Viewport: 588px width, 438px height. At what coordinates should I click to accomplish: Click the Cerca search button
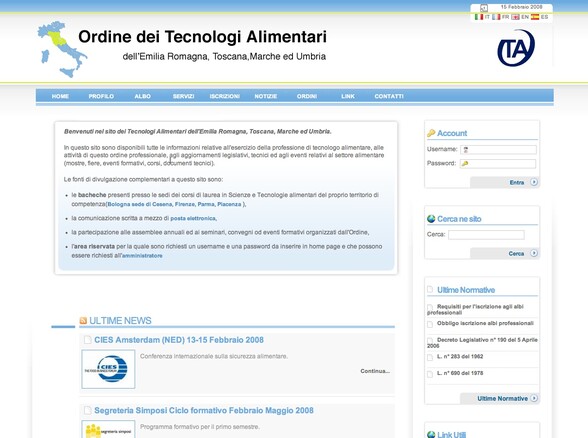point(504,254)
